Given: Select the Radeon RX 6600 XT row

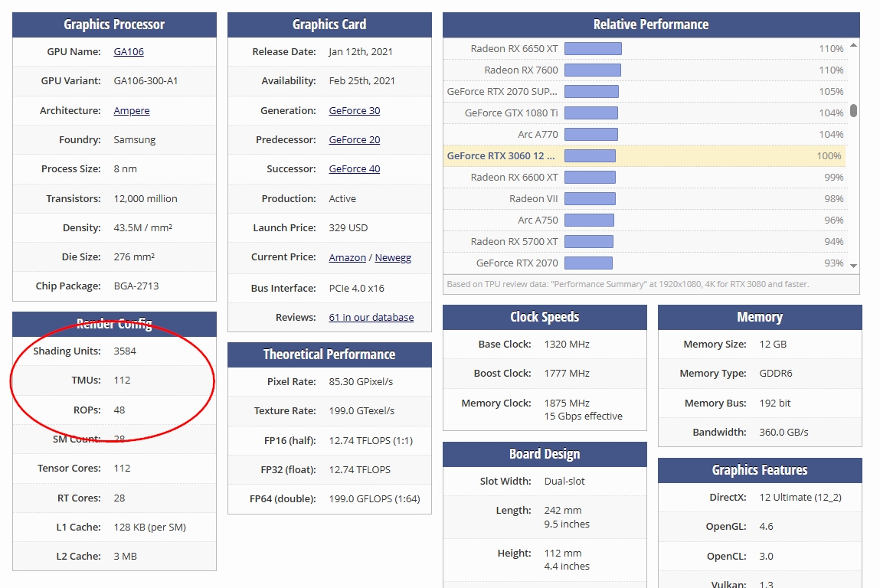Looking at the screenshot, I should (x=645, y=178).
